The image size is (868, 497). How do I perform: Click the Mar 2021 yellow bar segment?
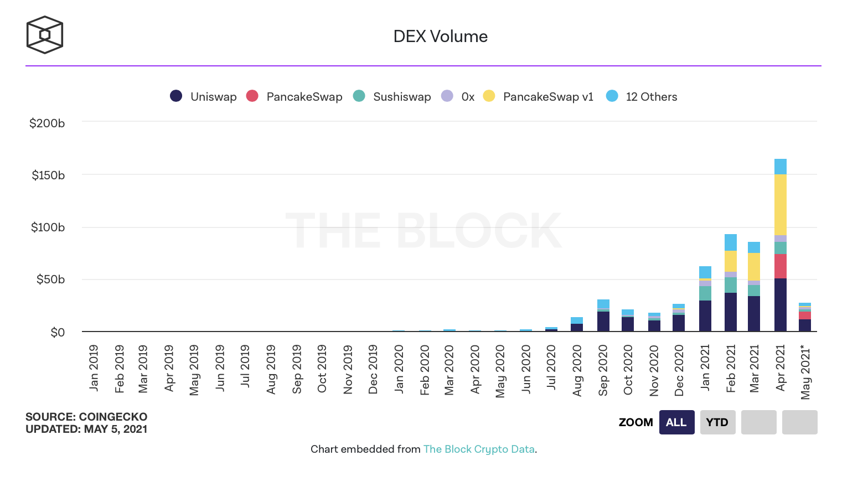tap(754, 267)
